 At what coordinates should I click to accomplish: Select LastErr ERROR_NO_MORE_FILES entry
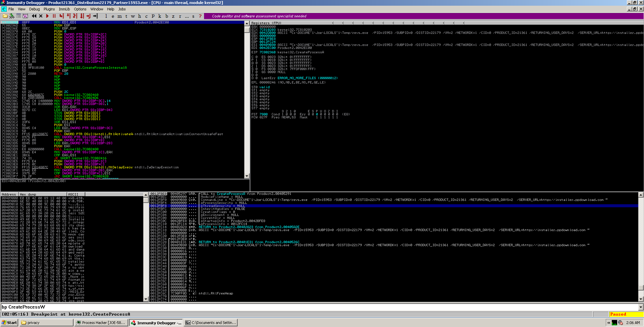(299, 78)
